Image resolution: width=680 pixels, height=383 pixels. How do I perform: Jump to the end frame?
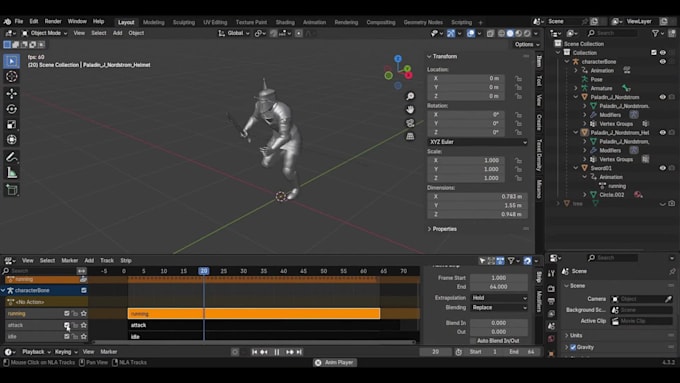tap(299, 352)
